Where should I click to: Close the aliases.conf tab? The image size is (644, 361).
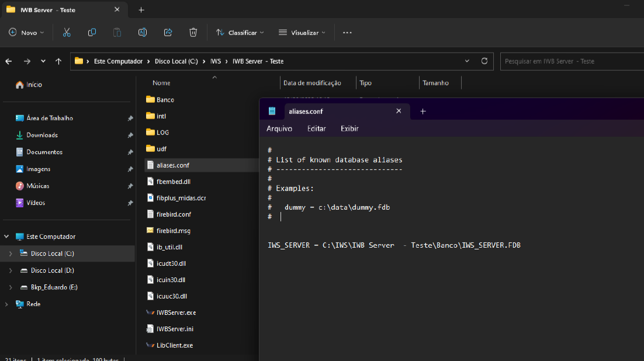click(x=399, y=111)
